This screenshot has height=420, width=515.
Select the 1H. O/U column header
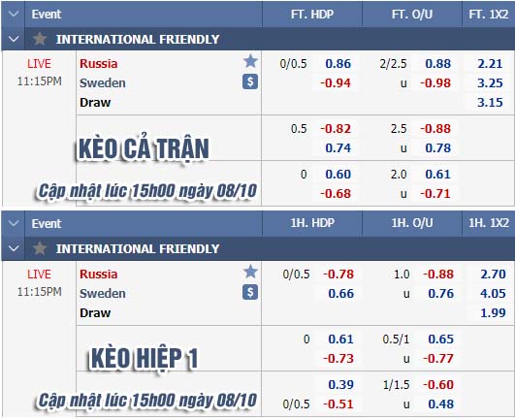pos(412,223)
